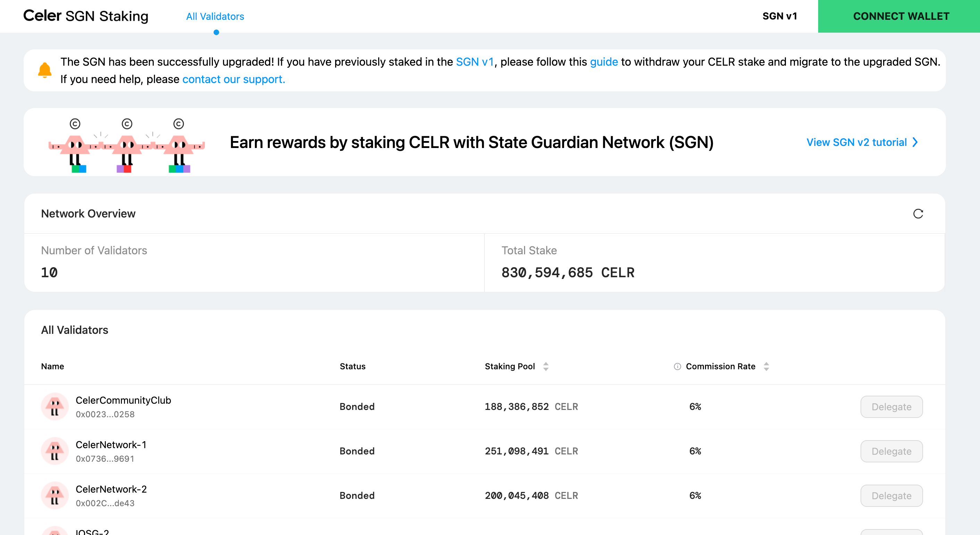Click the CelerCommunityClub validator avatar
The image size is (980, 535).
tap(55, 407)
